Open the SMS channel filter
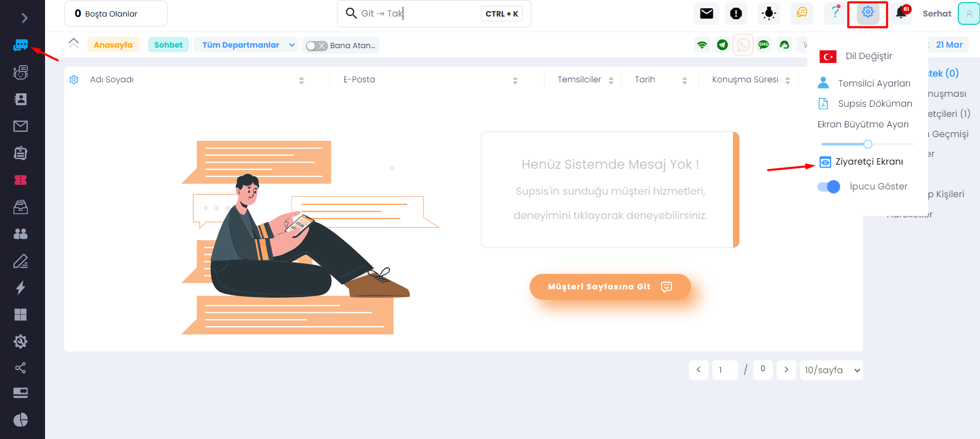The width and height of the screenshot is (980, 439). [x=764, y=45]
